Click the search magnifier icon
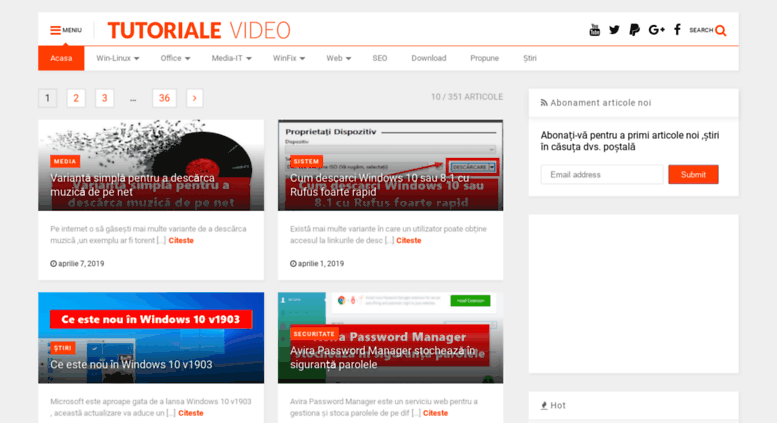 [721, 31]
